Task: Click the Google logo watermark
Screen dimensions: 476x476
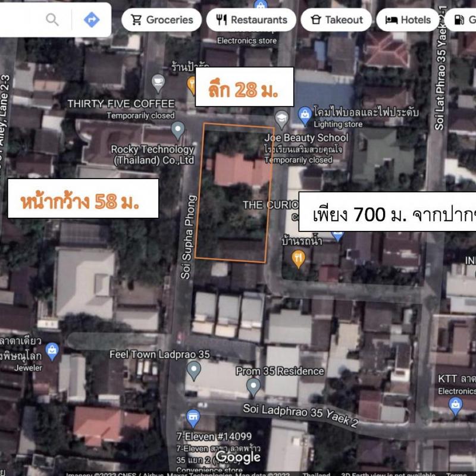Action: pyautogui.click(x=238, y=458)
